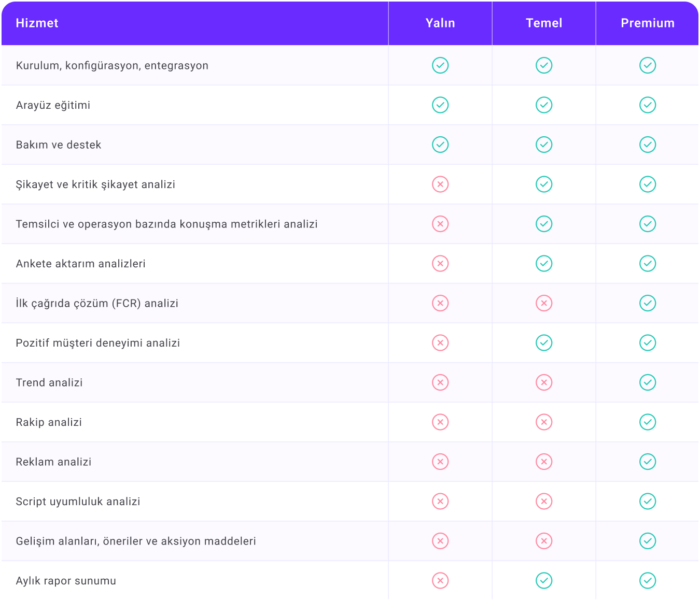Click the Hizmet column header
Image resolution: width=700 pixels, height=601 pixels.
coord(37,23)
